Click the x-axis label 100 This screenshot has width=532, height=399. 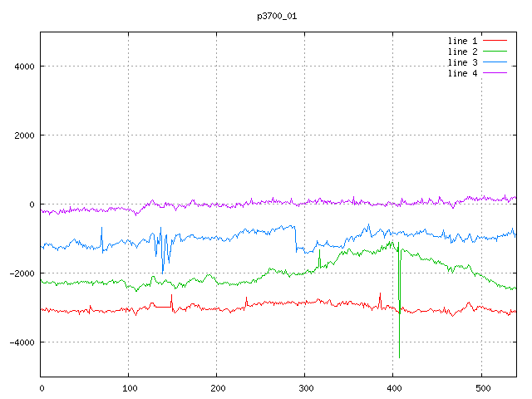(x=130, y=388)
